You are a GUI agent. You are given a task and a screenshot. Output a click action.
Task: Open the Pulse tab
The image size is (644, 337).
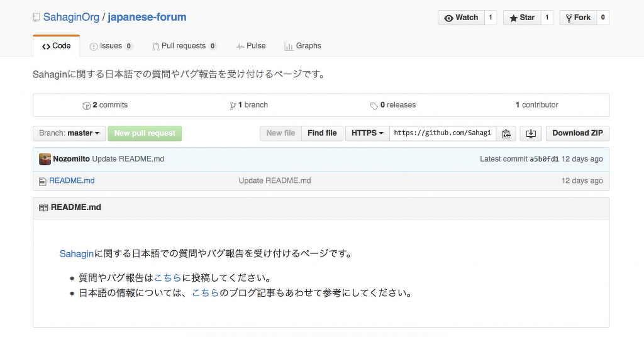[251, 46]
